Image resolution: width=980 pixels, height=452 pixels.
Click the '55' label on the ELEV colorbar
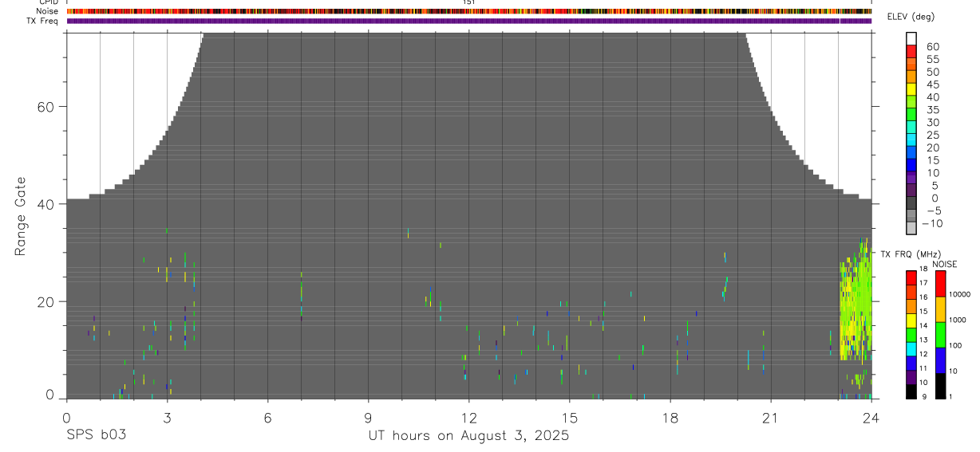(933, 59)
